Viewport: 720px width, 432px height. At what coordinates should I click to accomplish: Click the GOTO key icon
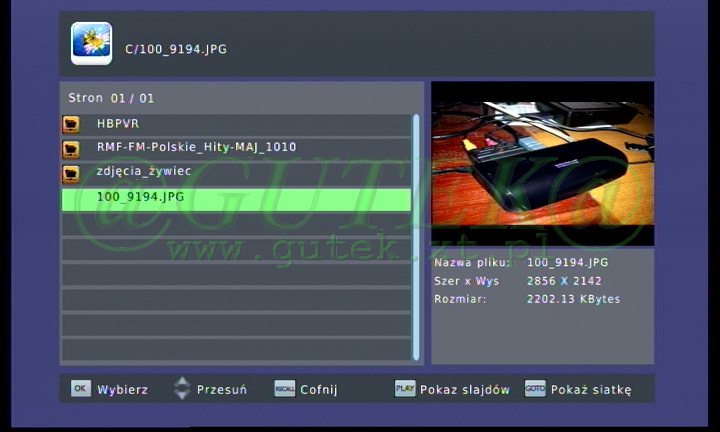[x=535, y=388]
